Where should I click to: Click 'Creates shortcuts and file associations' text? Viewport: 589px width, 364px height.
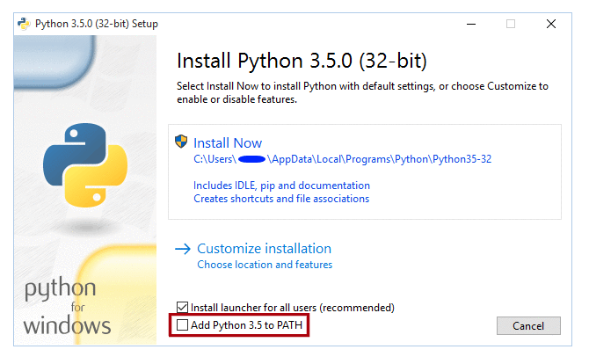(281, 199)
